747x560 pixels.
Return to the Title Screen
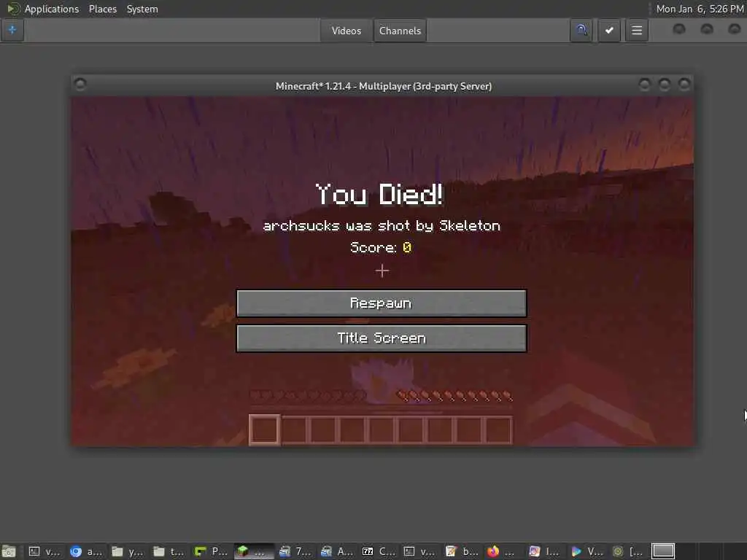381,338
